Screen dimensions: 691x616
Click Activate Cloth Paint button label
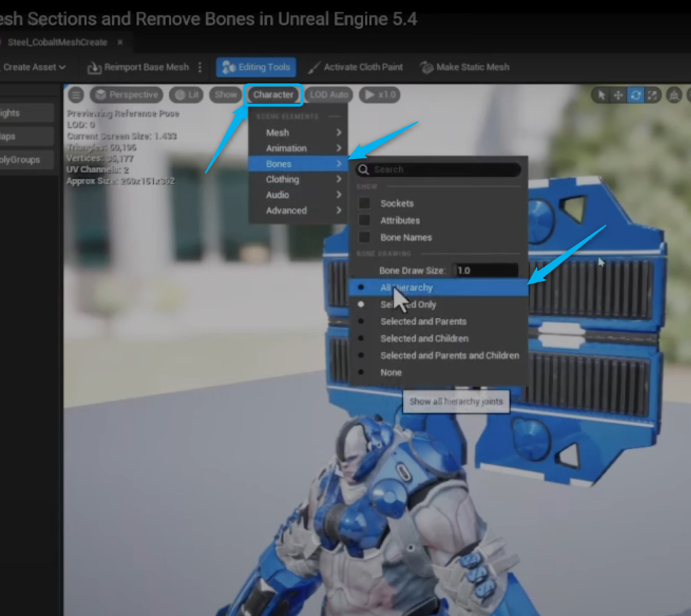tap(363, 67)
